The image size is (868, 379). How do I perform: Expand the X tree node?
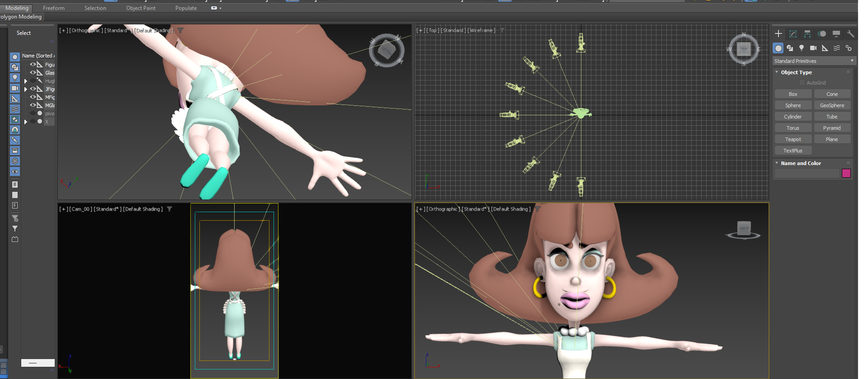pyautogui.click(x=26, y=122)
